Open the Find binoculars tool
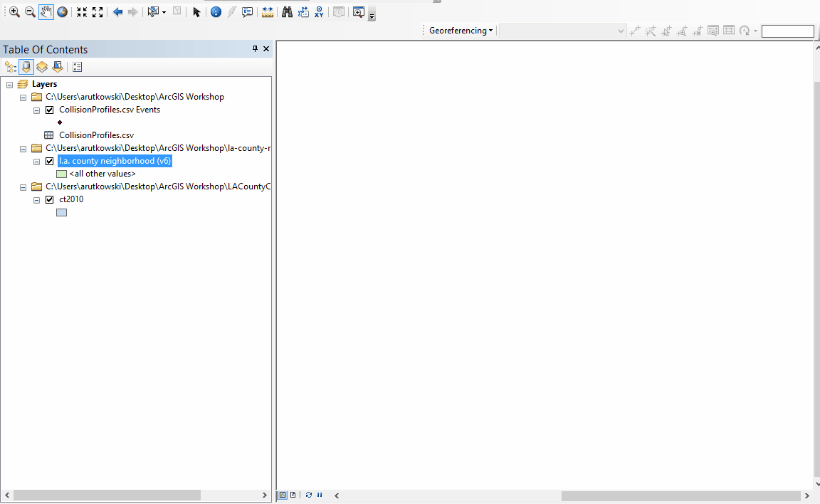Screen dimensions: 820x504 (x=287, y=12)
